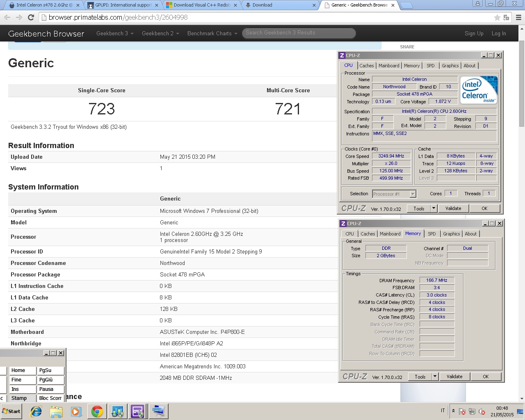
Task: Click the extension icon beside the bookmark star
Action: 507,17
